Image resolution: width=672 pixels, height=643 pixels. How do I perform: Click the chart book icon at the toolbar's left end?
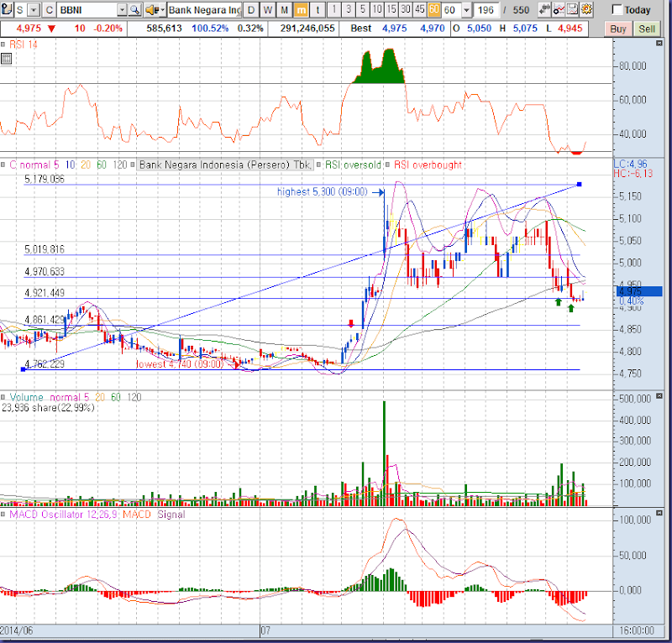pyautogui.click(x=7, y=9)
